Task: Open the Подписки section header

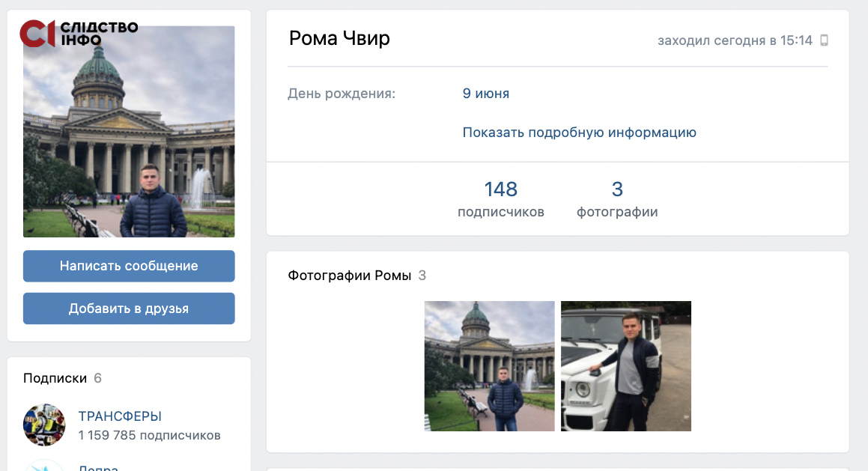Action: point(55,378)
